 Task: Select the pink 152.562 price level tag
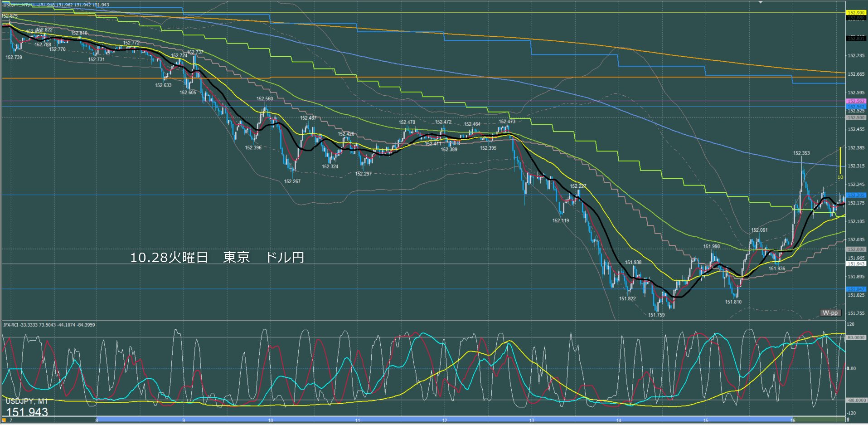[x=856, y=101]
